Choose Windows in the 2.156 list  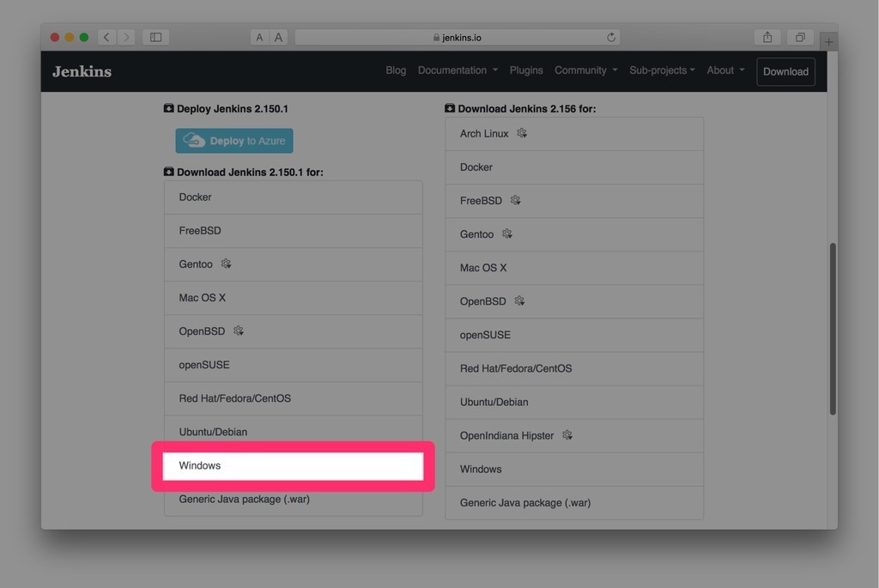[x=574, y=470]
